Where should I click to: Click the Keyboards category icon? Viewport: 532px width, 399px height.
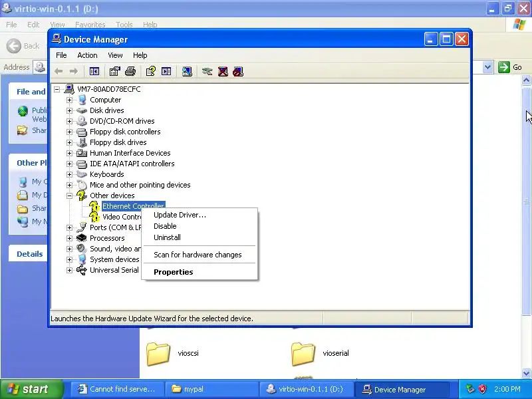pos(82,174)
